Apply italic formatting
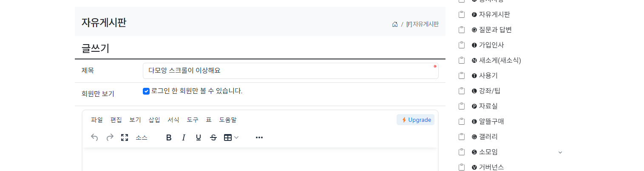This screenshot has height=171, width=644. click(x=184, y=137)
